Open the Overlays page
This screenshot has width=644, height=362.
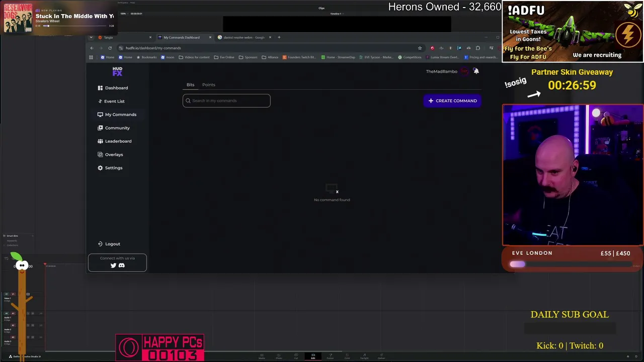coord(110,154)
